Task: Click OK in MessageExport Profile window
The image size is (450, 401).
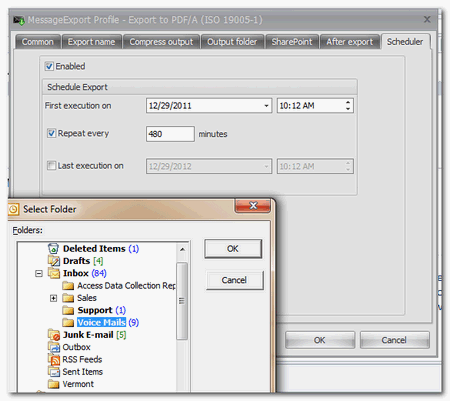Action: [x=320, y=340]
